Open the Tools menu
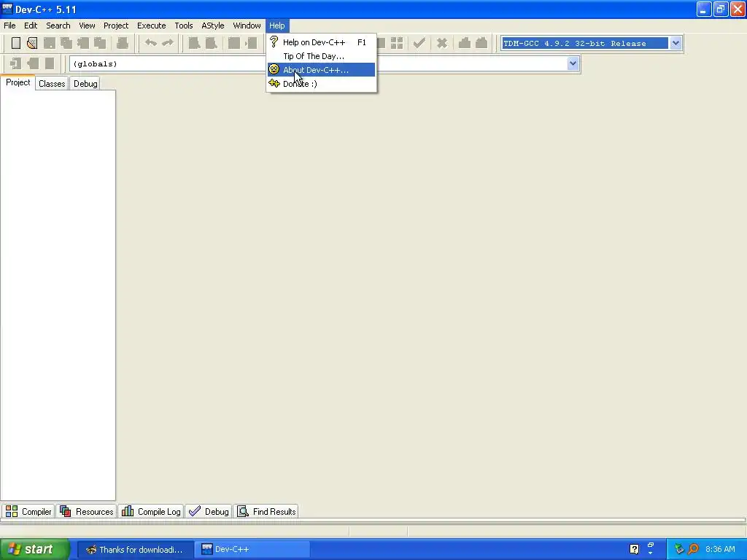Viewport: 747px width, 560px height. (x=183, y=26)
